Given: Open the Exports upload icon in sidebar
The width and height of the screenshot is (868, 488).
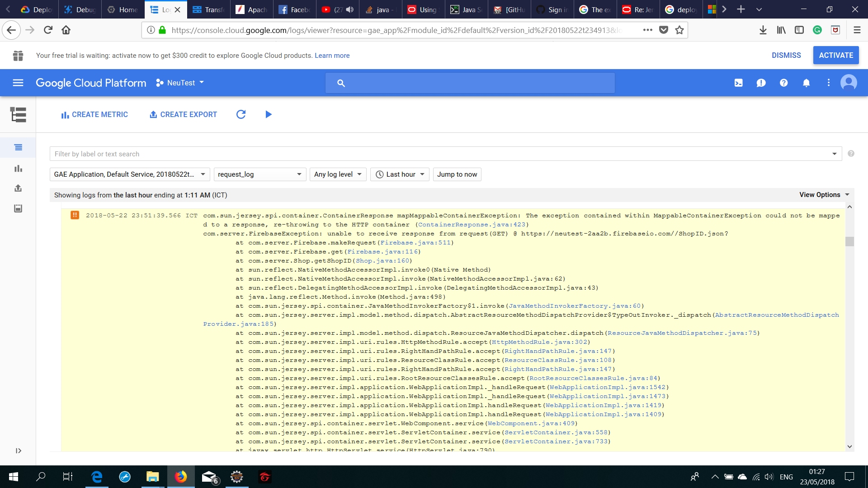Looking at the screenshot, I should [x=18, y=188].
